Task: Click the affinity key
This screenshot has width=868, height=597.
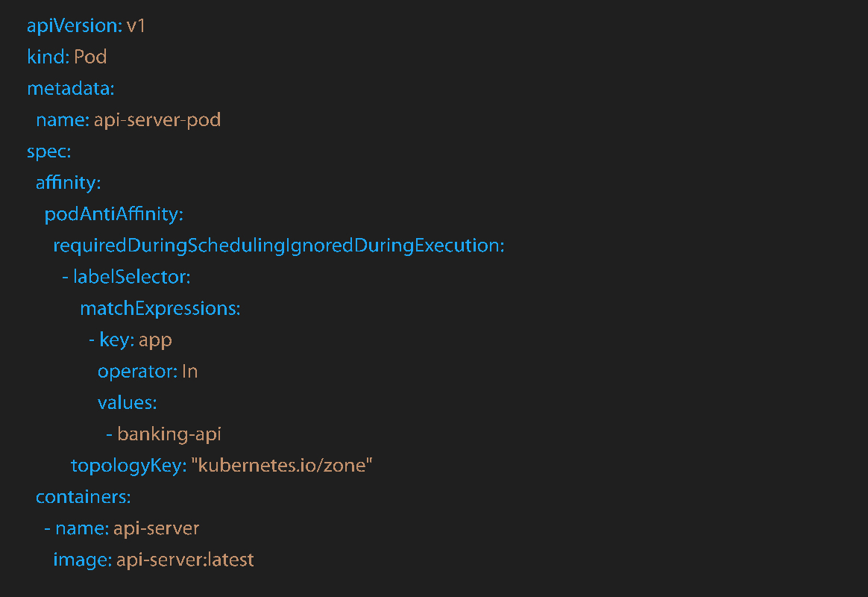Action: 68,183
